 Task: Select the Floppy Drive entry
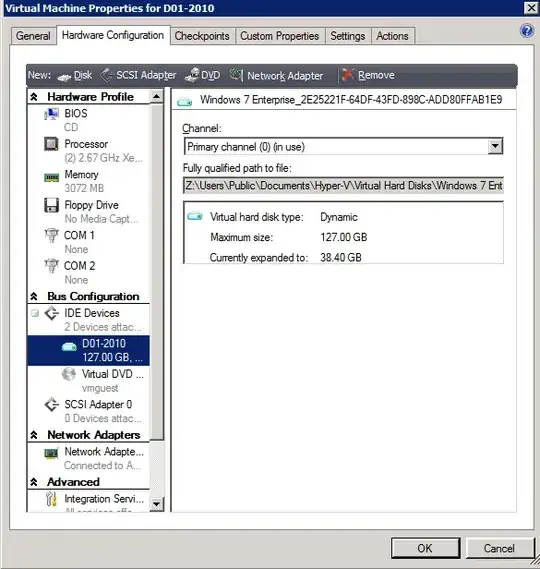coord(88,212)
